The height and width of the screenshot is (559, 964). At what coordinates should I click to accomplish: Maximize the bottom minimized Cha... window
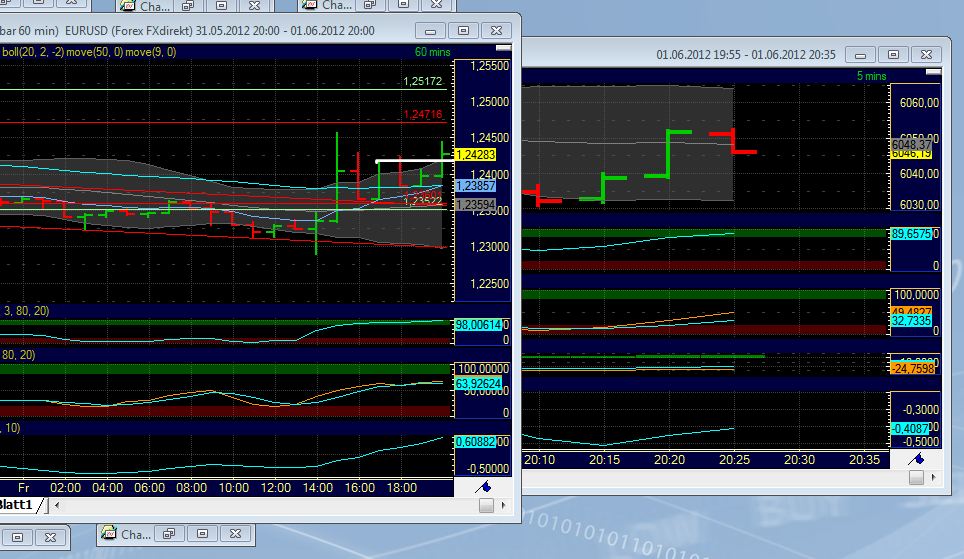tap(202, 534)
